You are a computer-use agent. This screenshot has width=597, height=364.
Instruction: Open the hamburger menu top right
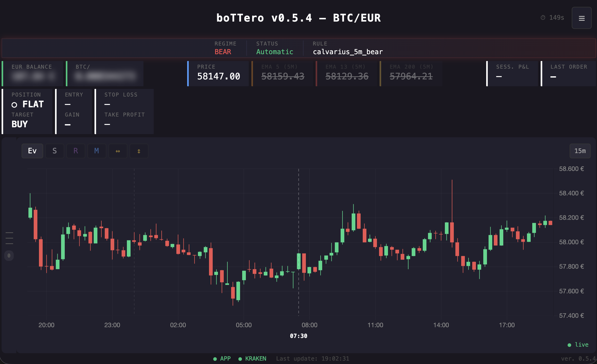581,18
